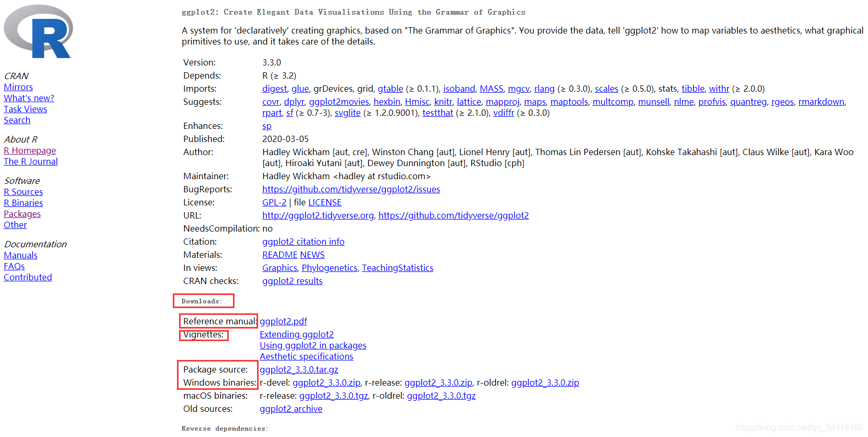Open the ggplot2 results CRAN checks link
The height and width of the screenshot is (437, 868).
tap(292, 281)
